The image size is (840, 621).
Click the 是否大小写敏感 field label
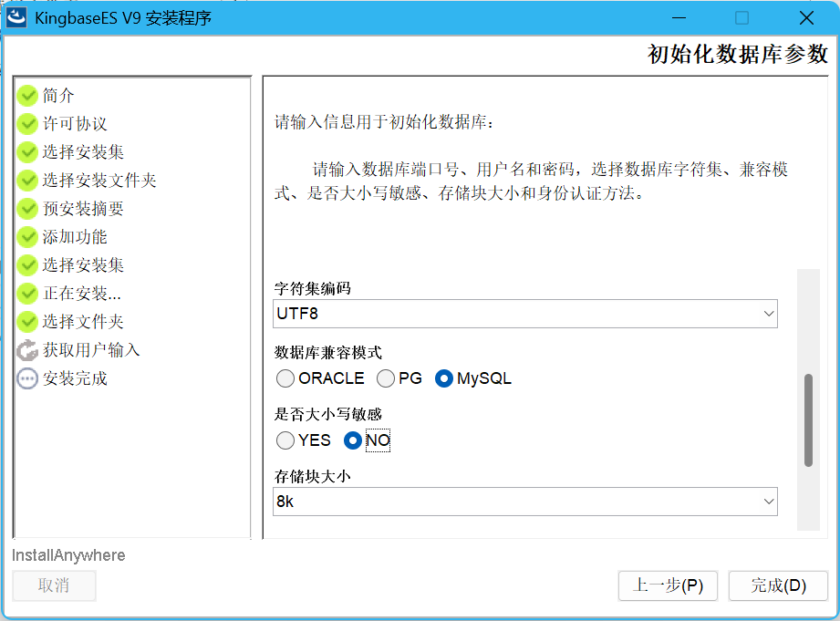327,414
